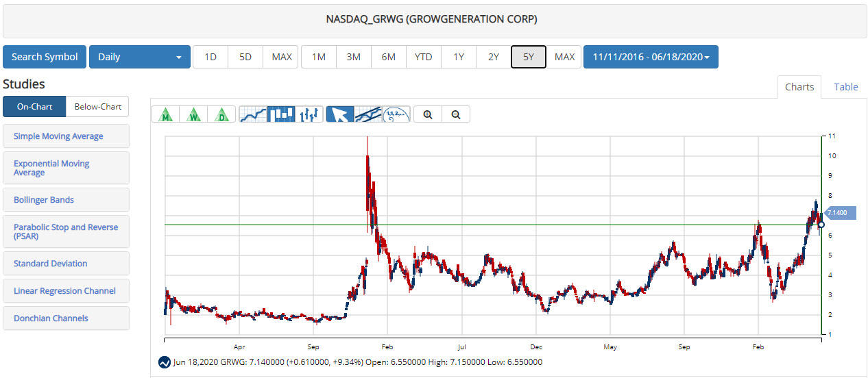
Task: Click the weekly triangle (W) icon
Action: click(x=194, y=114)
